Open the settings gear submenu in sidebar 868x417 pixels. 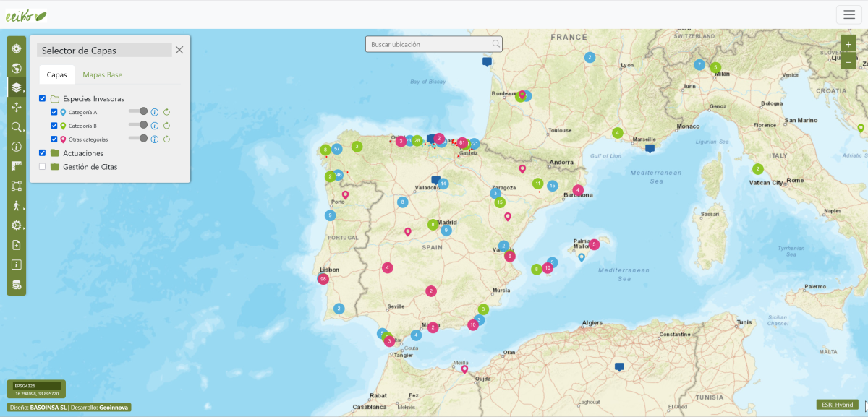(x=16, y=225)
